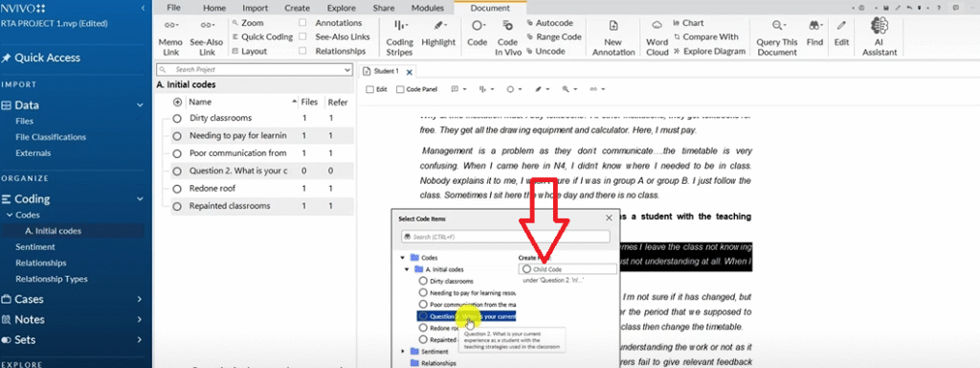Viewport: 980px width, 368px height.
Task: Click the Edit pencil ribbon icon
Action: tap(842, 25)
